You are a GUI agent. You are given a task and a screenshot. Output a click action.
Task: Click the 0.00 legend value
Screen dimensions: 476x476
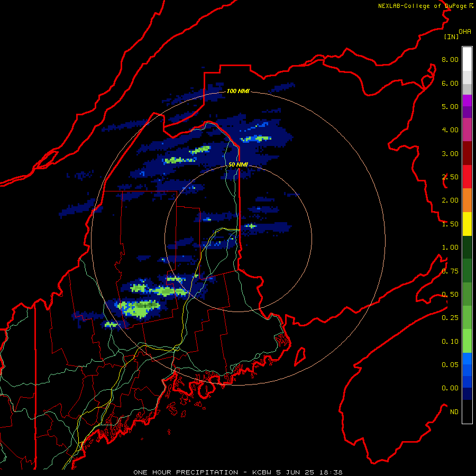click(450, 388)
